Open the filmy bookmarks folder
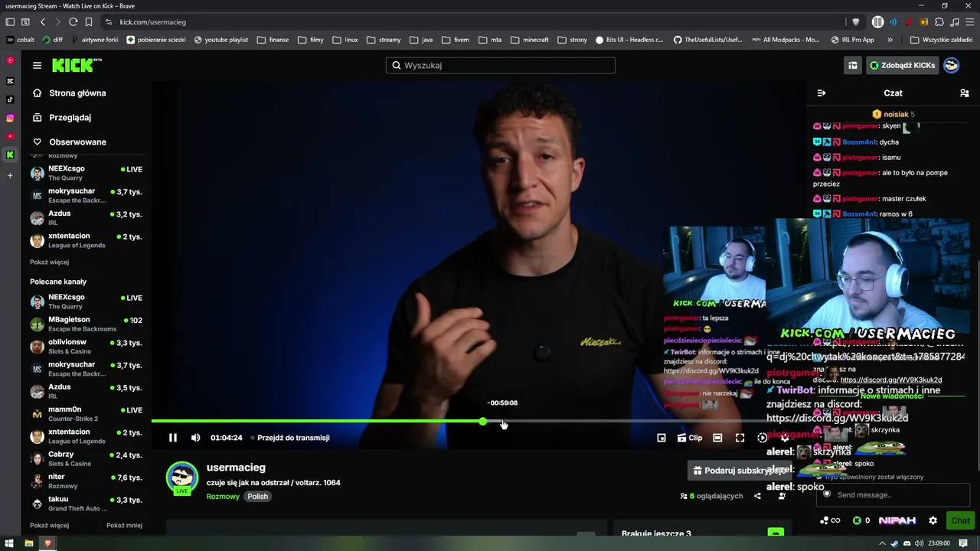 click(310, 40)
